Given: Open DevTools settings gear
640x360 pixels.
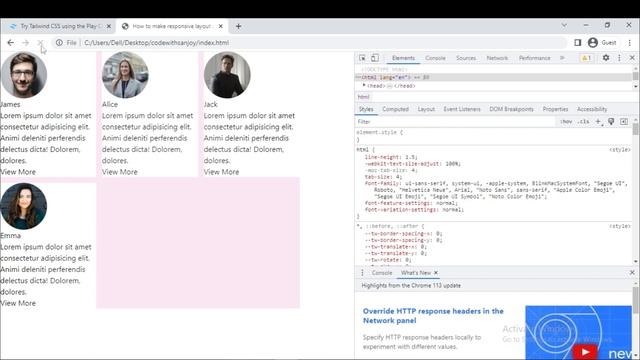Looking at the screenshot, I should [606, 58].
